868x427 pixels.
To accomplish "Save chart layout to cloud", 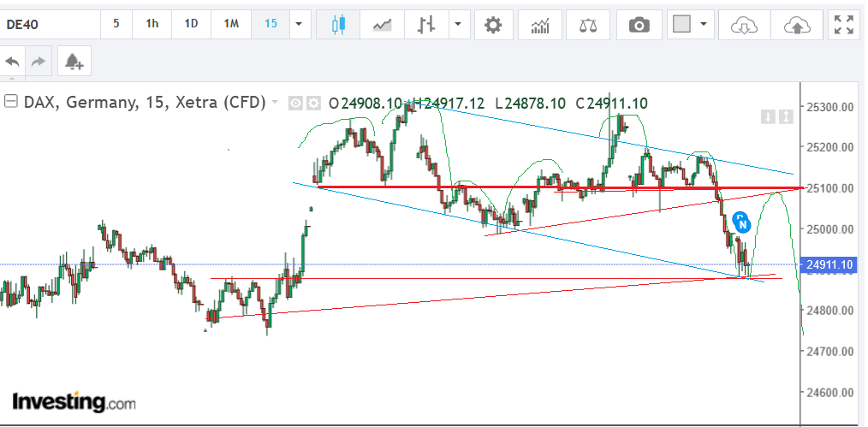I will point(797,25).
